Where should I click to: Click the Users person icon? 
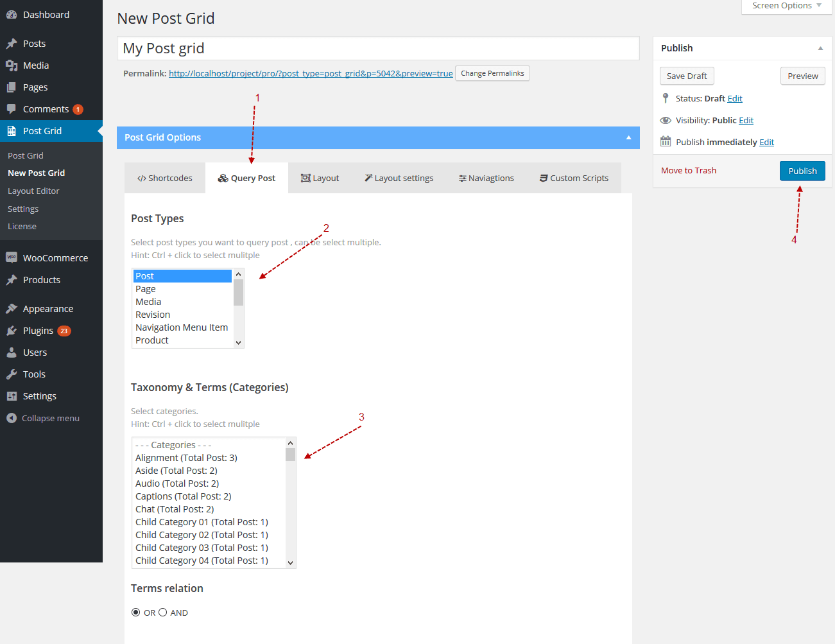[x=12, y=352]
